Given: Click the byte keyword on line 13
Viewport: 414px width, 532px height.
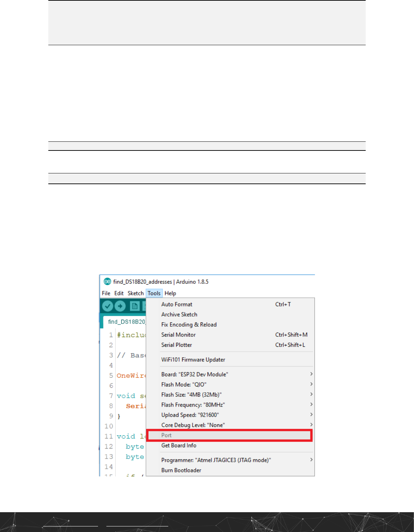Looking at the screenshot, I should [135, 457].
